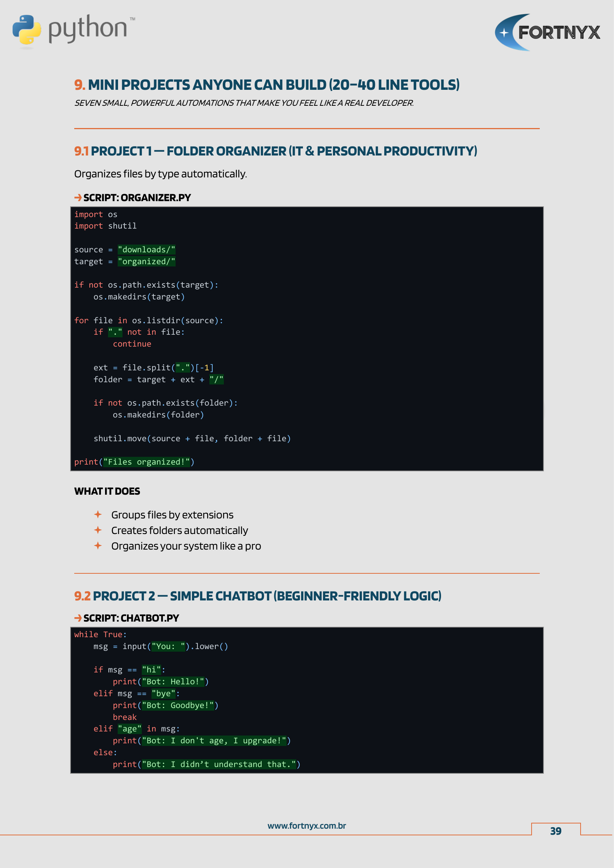The width and height of the screenshot is (614, 868).
Task: Click the star bullet beside Organizes your system
Action: (x=98, y=546)
